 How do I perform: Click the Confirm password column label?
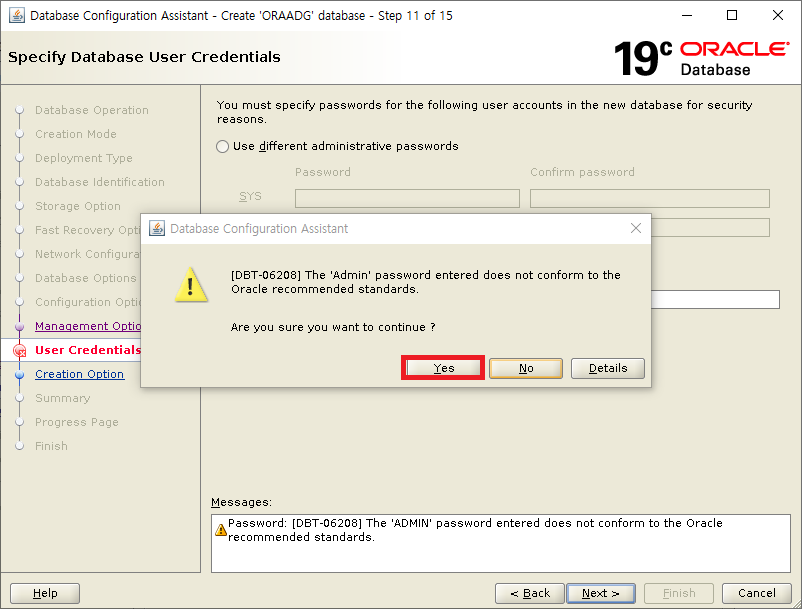(582, 172)
